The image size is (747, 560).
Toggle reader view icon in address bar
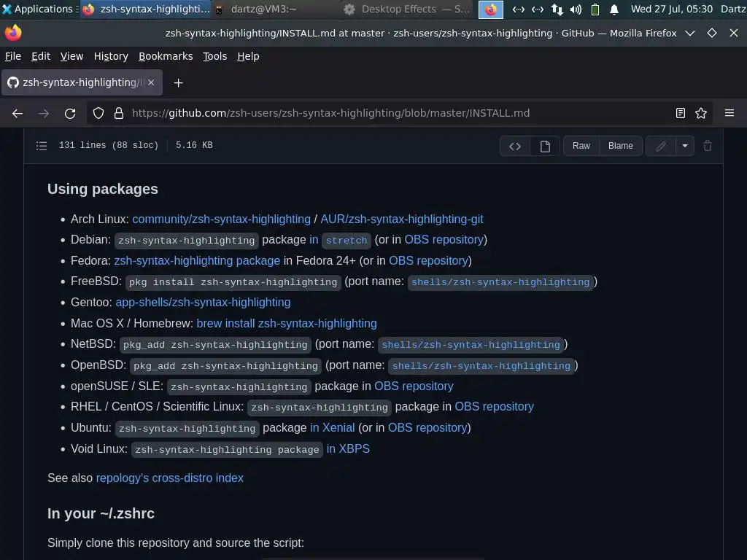pyautogui.click(x=681, y=113)
